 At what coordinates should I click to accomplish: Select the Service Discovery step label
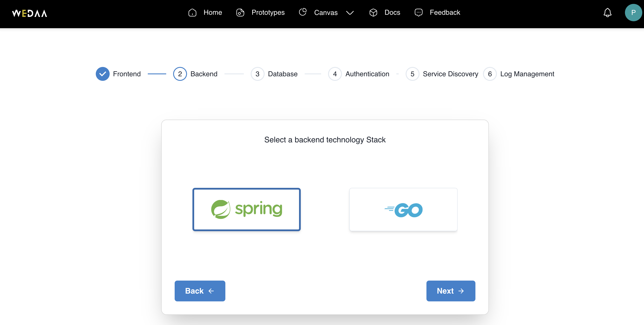(x=450, y=74)
